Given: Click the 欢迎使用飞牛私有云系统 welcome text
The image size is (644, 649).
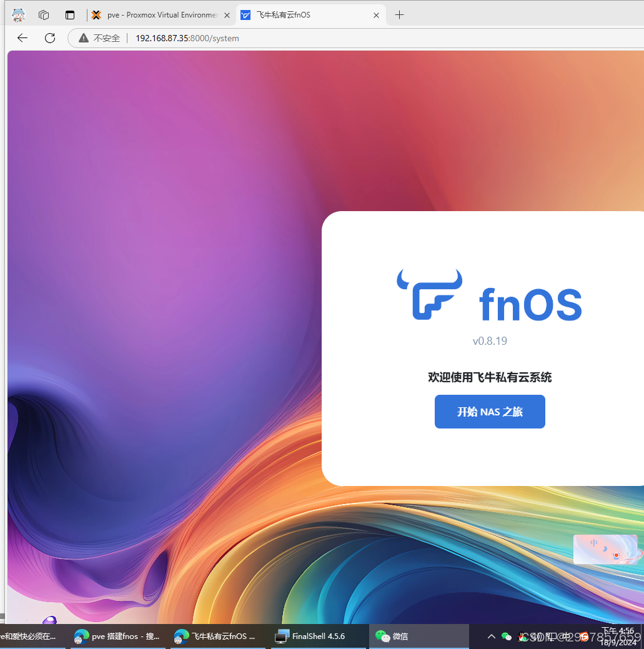Looking at the screenshot, I should tap(490, 377).
